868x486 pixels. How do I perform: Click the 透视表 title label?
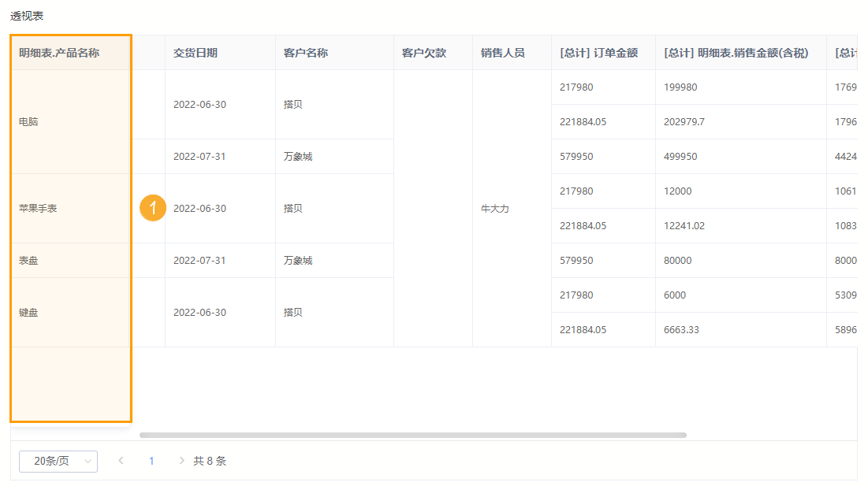coord(24,14)
